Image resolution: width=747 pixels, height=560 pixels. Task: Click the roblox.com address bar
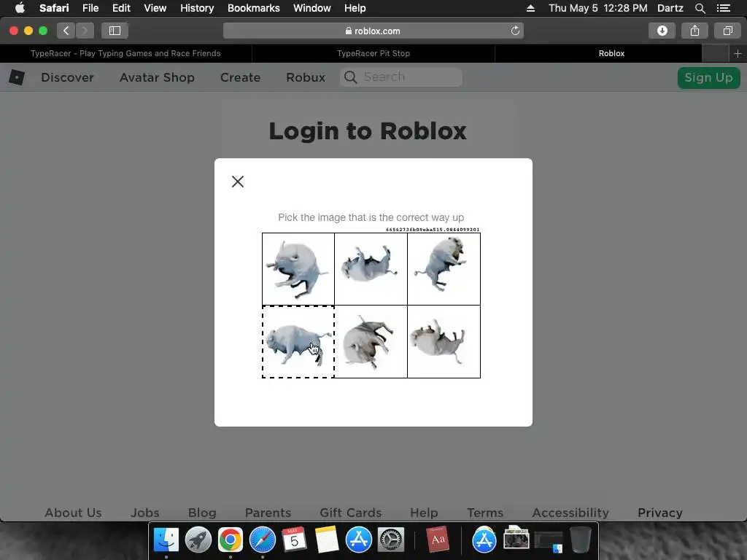[x=373, y=31]
